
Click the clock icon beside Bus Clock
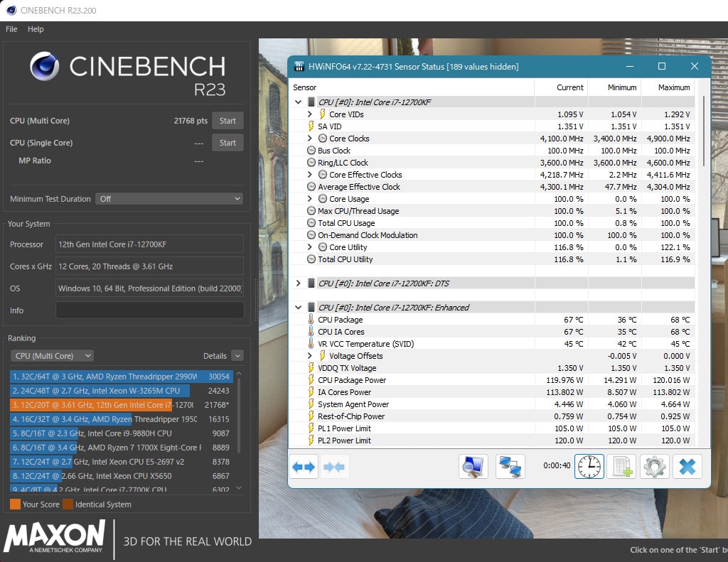coord(311,151)
